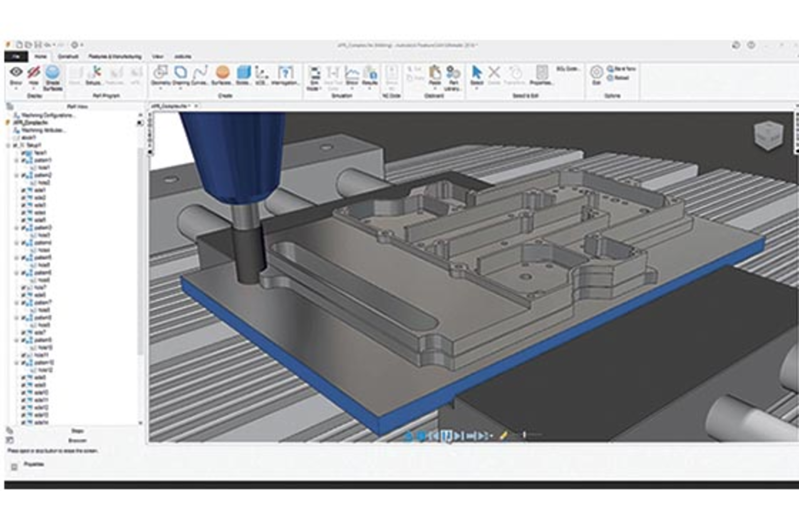This screenshot has height=532, width=799.
Task: Collapse the pattern1 tree node
Action: [x=17, y=161]
